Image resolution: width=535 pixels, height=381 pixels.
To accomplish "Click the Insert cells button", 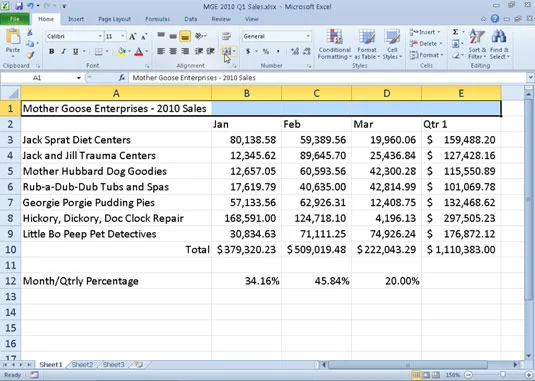I will (x=425, y=32).
